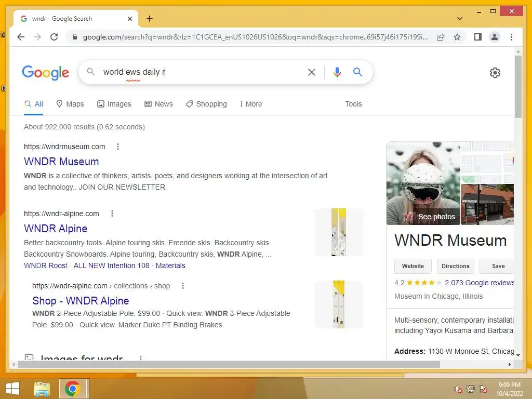The width and height of the screenshot is (532, 399).
Task: Click the https://wndrmuseum.com URL text
Action: tap(64, 147)
